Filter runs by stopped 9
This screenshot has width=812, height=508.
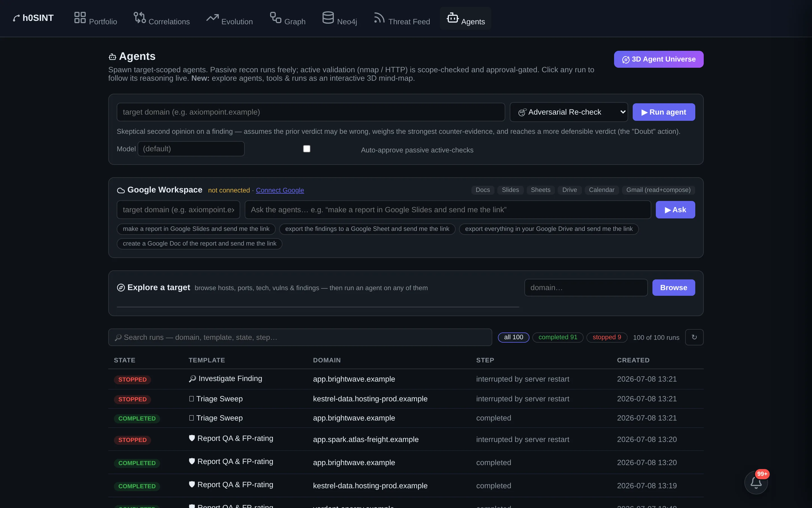click(x=607, y=337)
